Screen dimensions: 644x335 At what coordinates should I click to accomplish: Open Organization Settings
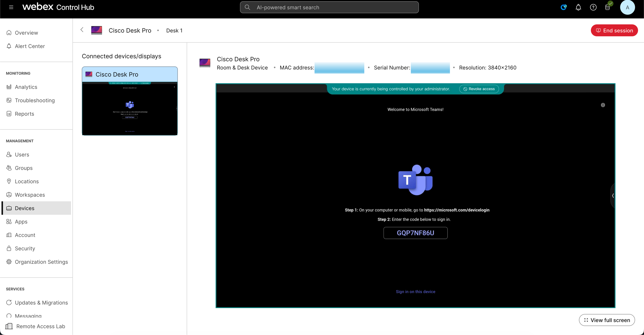tap(41, 262)
